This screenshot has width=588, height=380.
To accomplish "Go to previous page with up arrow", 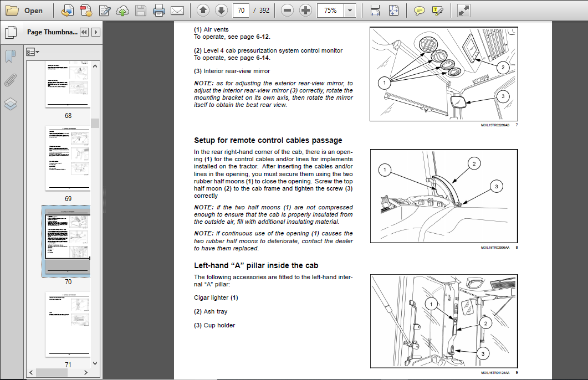I will pyautogui.click(x=203, y=11).
